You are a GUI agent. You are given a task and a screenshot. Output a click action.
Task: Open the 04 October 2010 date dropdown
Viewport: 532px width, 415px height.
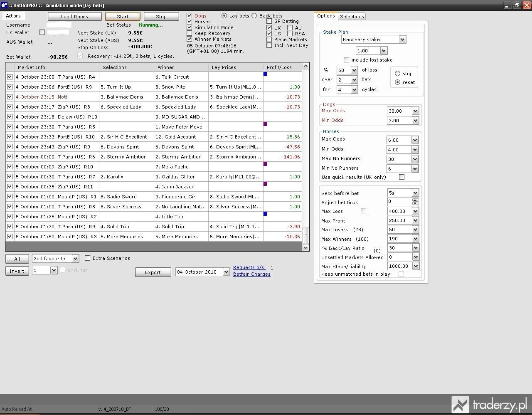226,272
